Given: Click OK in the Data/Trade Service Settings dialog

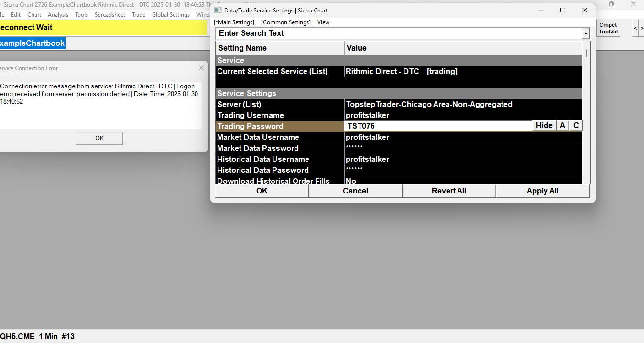Looking at the screenshot, I should pos(262,191).
